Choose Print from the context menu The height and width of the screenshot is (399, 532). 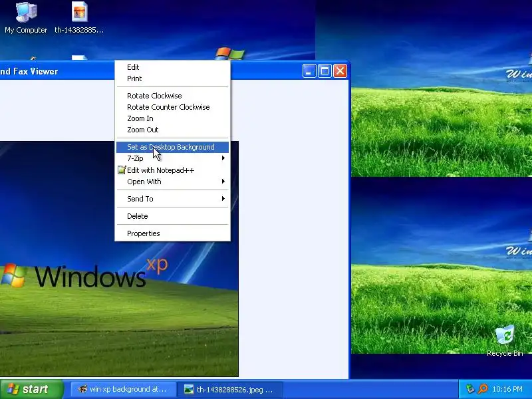click(173, 78)
